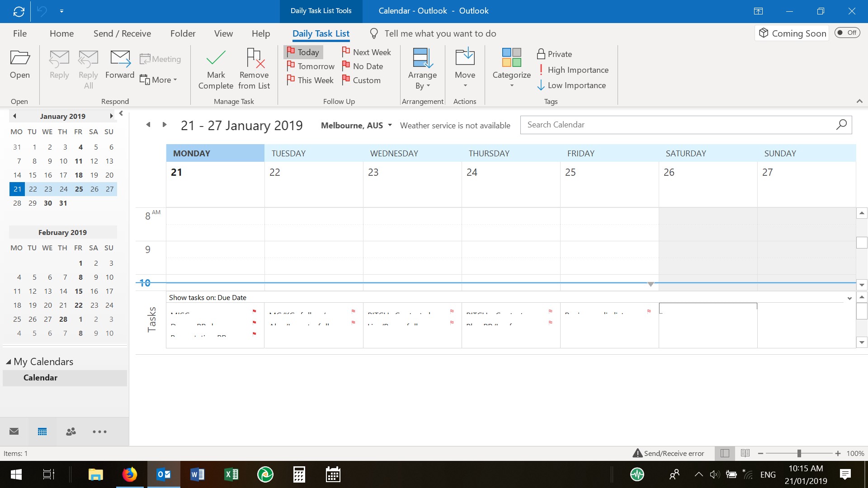Click the Outlook taskbar icon
Image resolution: width=868 pixels, height=488 pixels.
coord(165,474)
